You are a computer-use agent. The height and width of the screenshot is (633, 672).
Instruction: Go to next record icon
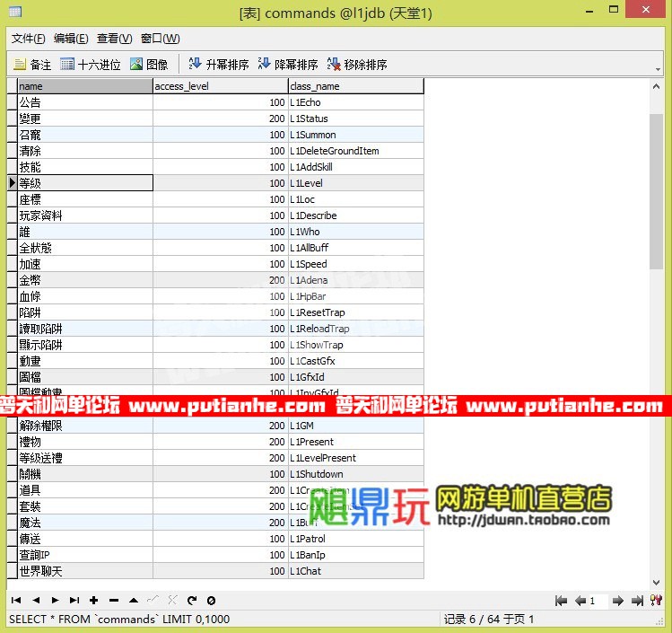click(x=56, y=601)
